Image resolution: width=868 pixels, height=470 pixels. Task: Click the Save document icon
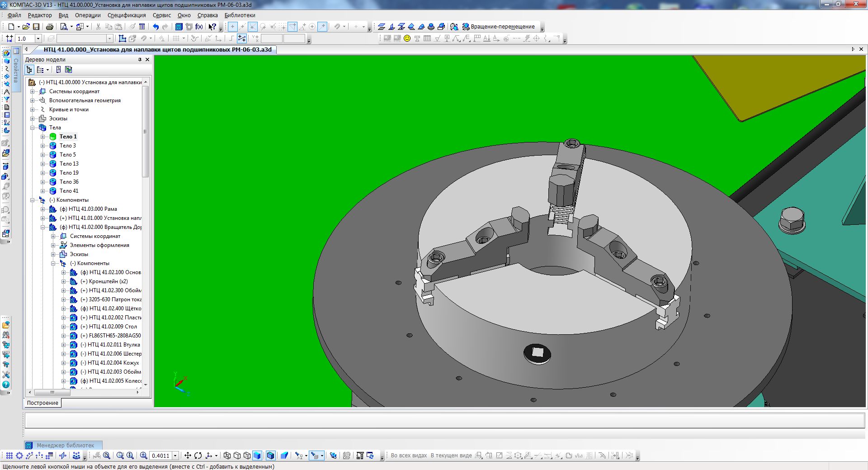[x=36, y=27]
